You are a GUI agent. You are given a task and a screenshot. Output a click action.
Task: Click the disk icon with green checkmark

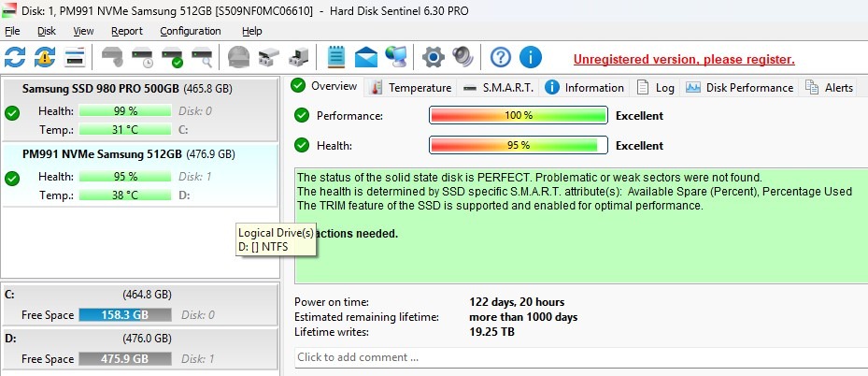pos(172,58)
